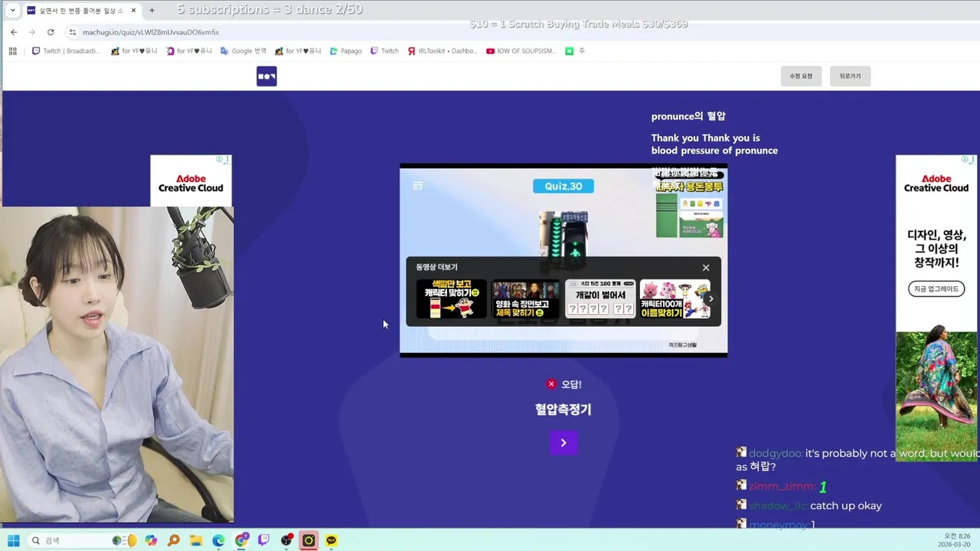Expand the tab search dropdown arrow
Screen dimensions: 980x551
coord(12,10)
